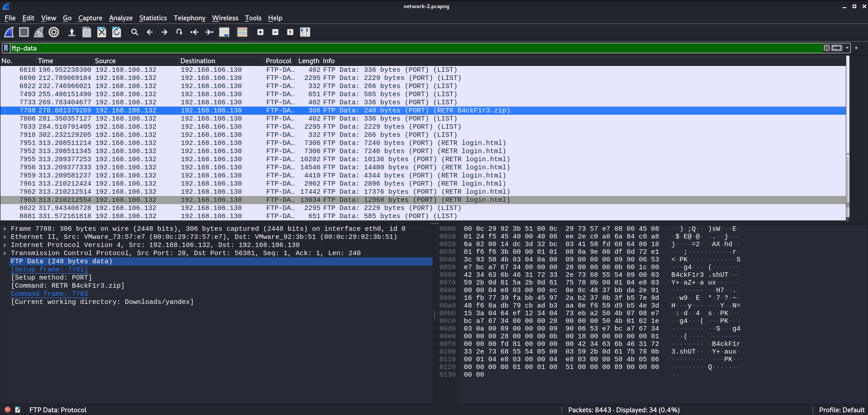
Task: Open the View menu
Action: 48,18
